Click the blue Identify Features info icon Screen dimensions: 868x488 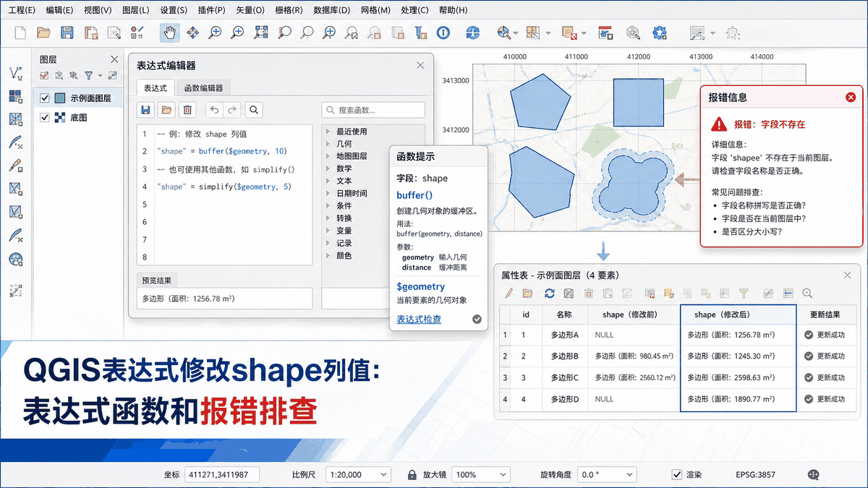click(443, 33)
